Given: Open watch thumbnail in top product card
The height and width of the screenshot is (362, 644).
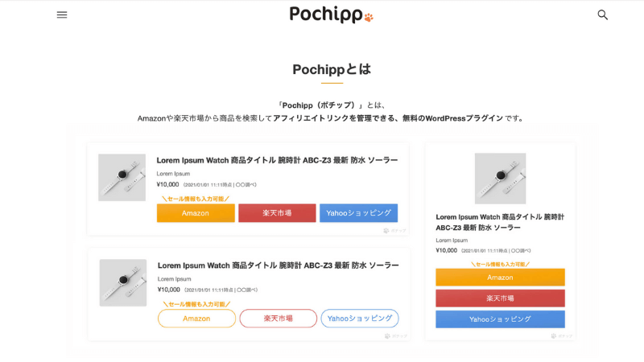Looking at the screenshot, I should pos(122,177).
